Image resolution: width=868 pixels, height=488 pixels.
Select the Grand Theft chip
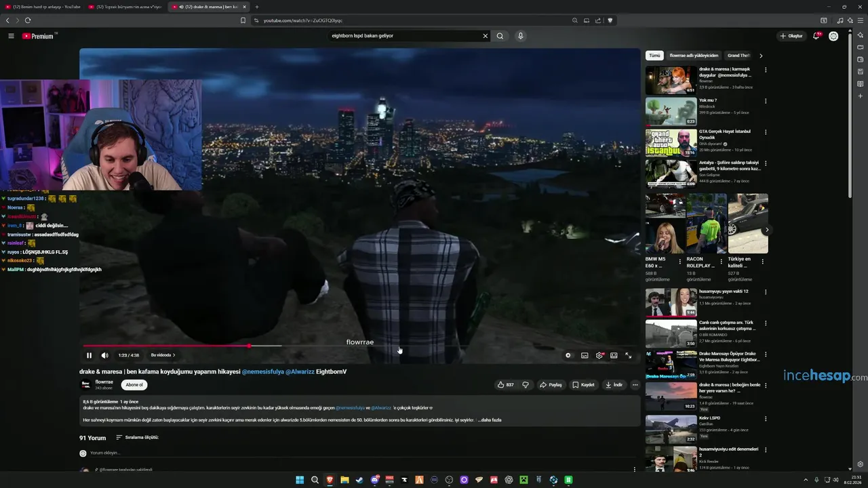coord(738,56)
